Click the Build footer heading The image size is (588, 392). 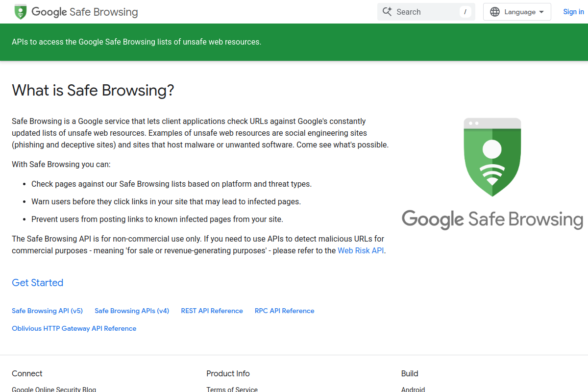[x=410, y=373]
